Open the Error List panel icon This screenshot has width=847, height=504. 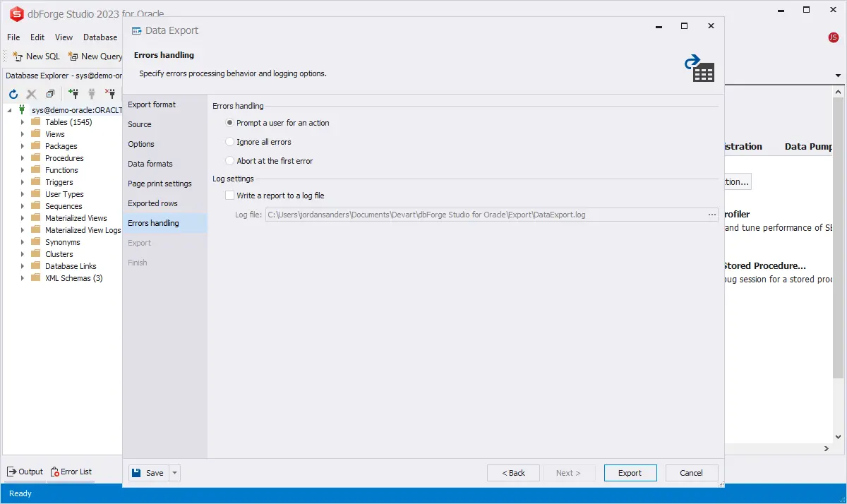pos(55,472)
